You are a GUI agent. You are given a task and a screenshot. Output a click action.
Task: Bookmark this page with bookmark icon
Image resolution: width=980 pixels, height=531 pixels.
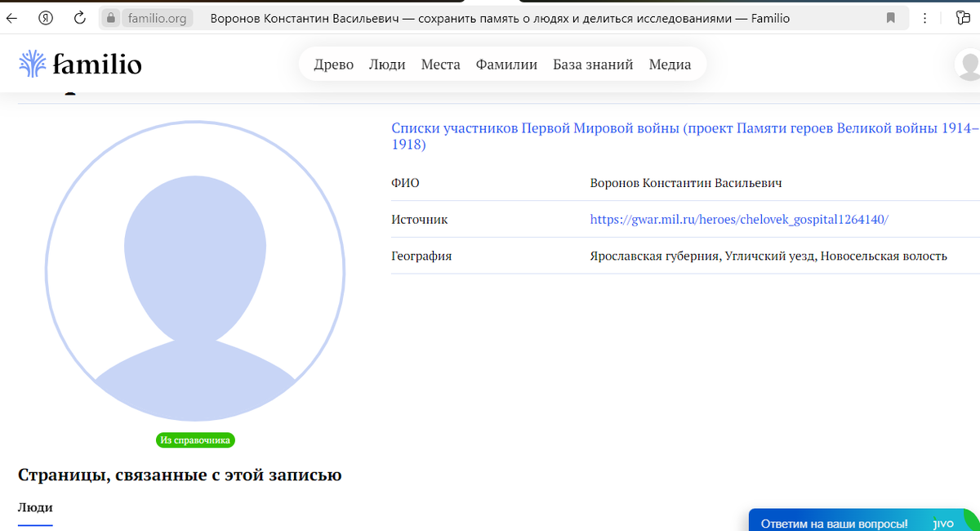point(891,18)
